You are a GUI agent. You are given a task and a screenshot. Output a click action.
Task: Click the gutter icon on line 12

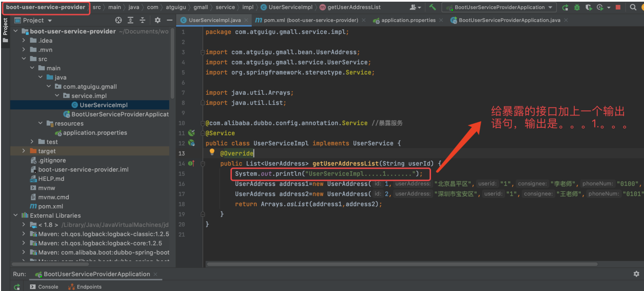click(191, 143)
